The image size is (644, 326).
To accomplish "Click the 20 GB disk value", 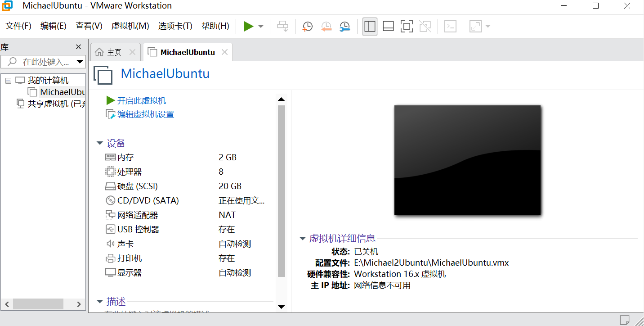I will tap(230, 186).
